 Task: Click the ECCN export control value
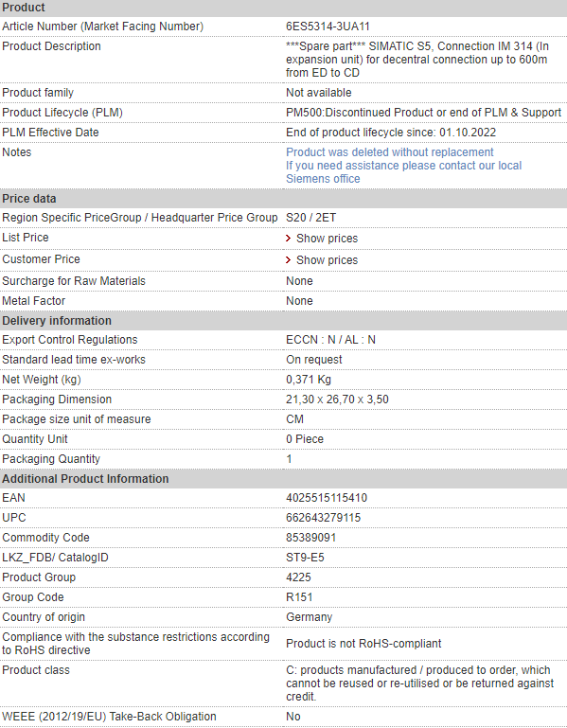tap(330, 340)
